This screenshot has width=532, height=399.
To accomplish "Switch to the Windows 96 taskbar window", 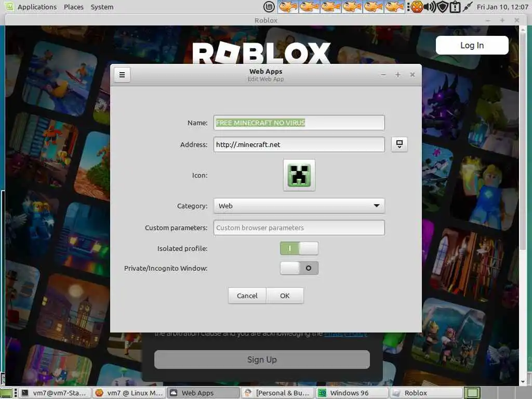I will [x=352, y=393].
